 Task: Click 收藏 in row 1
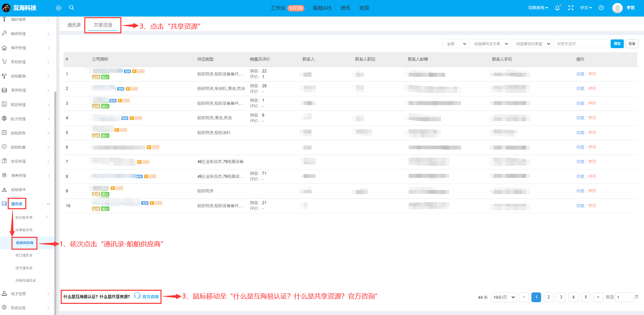(580, 74)
